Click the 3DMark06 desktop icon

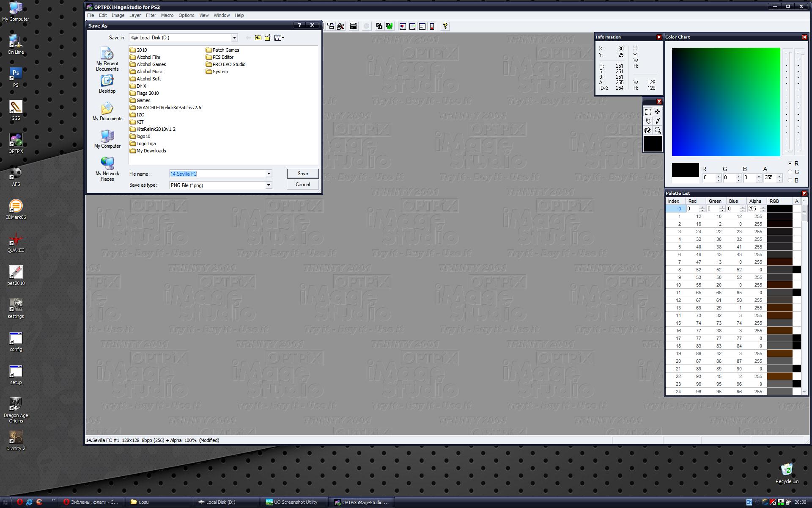point(16,210)
